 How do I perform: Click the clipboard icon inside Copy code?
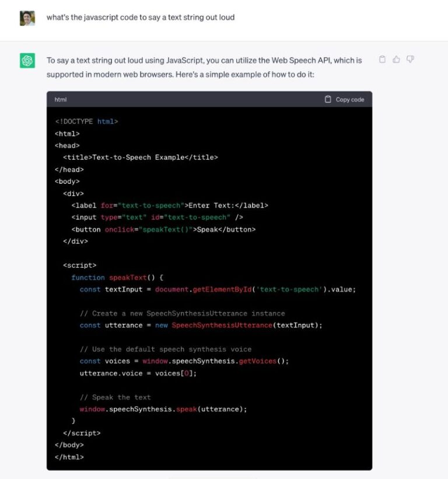328,99
